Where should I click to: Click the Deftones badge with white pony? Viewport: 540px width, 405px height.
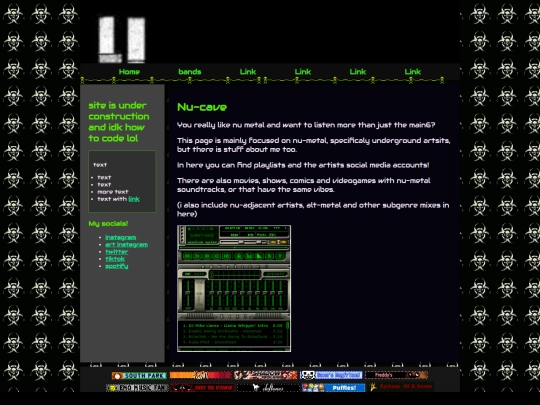(268, 388)
